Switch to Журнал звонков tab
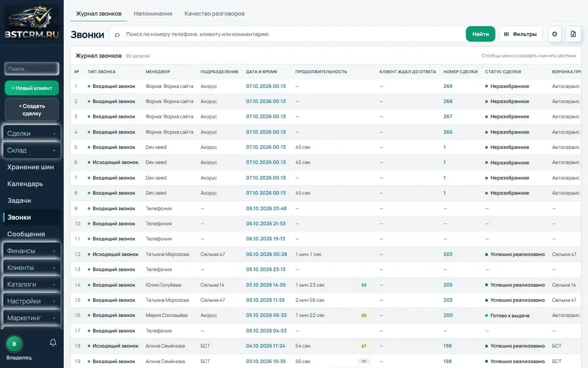This screenshot has height=368, width=588. tap(98, 14)
